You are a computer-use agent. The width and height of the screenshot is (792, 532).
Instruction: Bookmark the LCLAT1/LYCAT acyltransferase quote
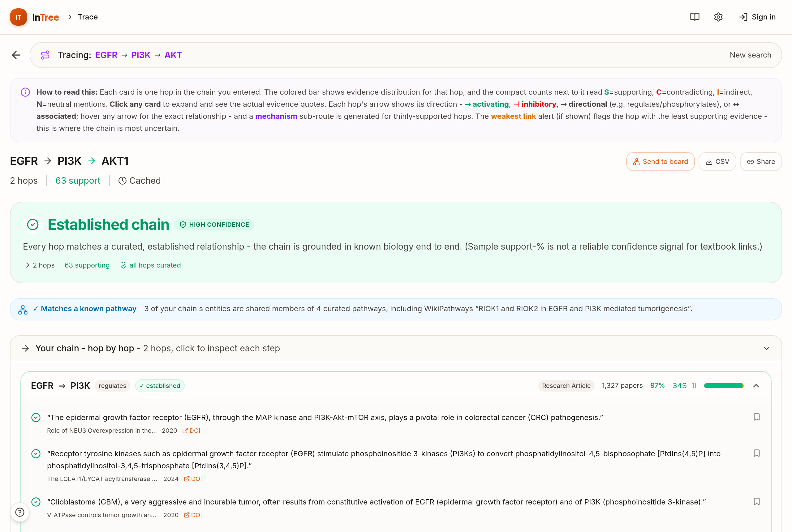point(756,453)
